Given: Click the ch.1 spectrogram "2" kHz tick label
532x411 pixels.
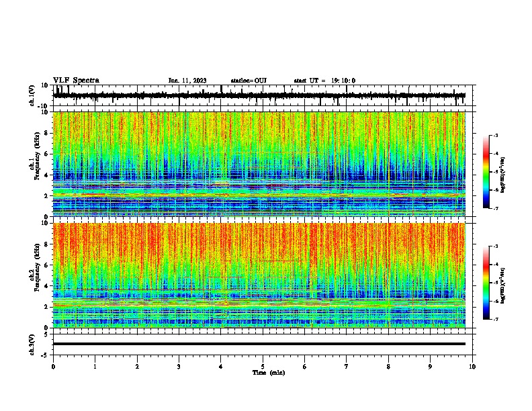Looking at the screenshot, I should point(46,196).
